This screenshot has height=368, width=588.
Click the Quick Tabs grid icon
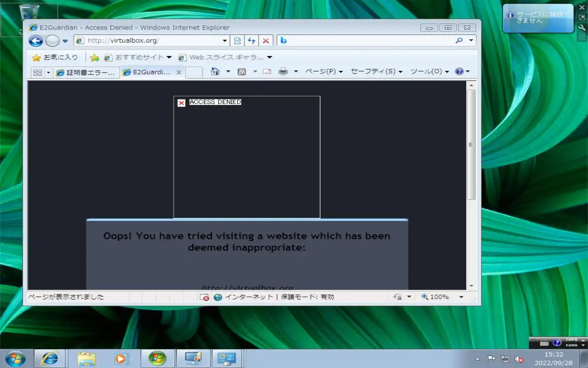(x=38, y=72)
